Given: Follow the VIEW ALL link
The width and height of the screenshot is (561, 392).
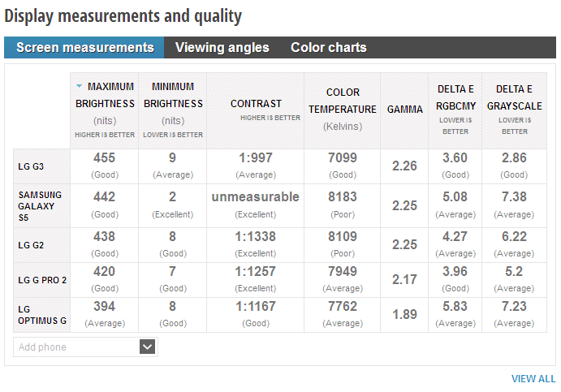Looking at the screenshot, I should [533, 379].
